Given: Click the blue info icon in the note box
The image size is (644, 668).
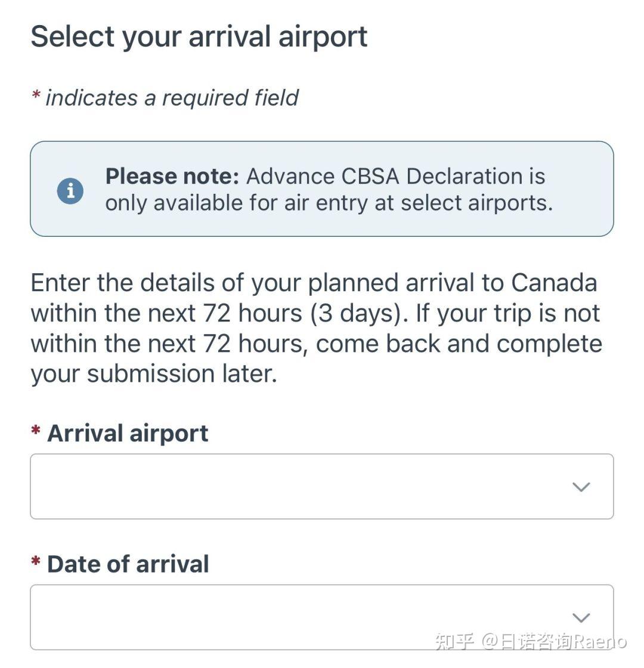Looking at the screenshot, I should point(70,191).
